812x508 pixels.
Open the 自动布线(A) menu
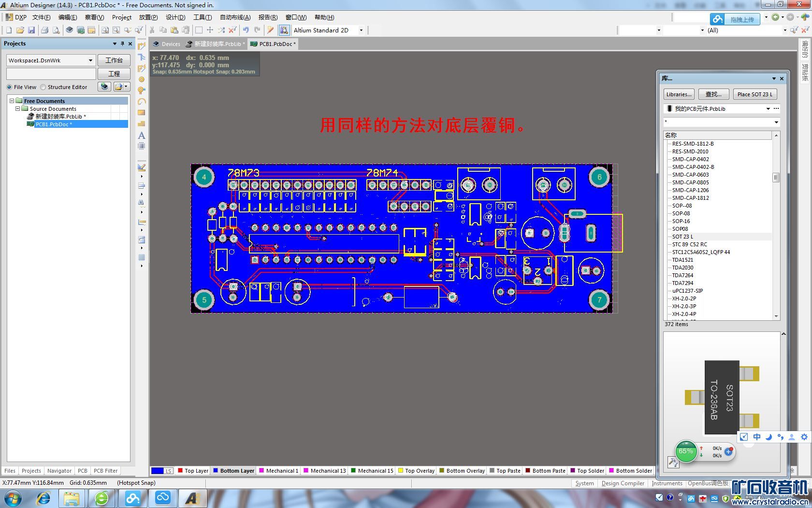click(235, 17)
